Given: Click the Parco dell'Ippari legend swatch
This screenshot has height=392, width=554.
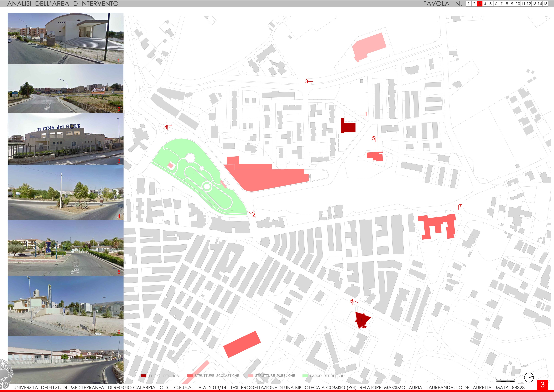Looking at the screenshot, I should tap(305, 376).
